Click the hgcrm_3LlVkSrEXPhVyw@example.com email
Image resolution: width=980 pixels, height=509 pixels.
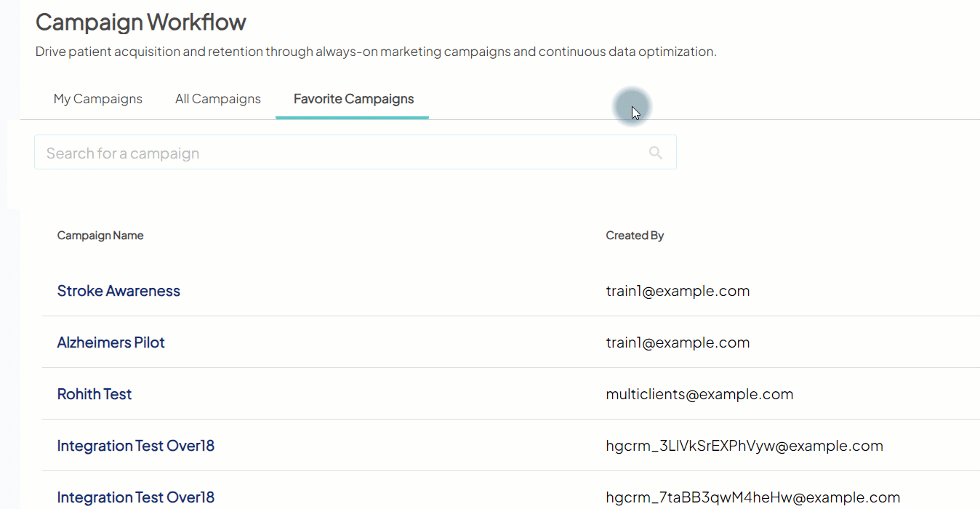tap(744, 446)
